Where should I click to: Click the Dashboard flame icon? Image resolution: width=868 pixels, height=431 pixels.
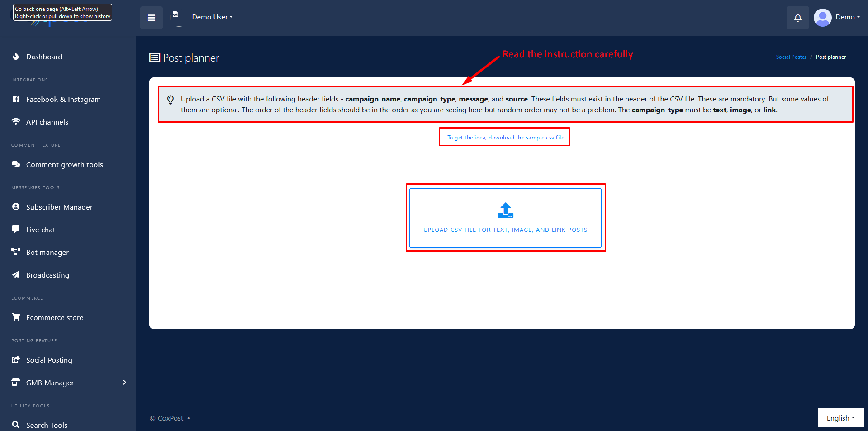[16, 57]
